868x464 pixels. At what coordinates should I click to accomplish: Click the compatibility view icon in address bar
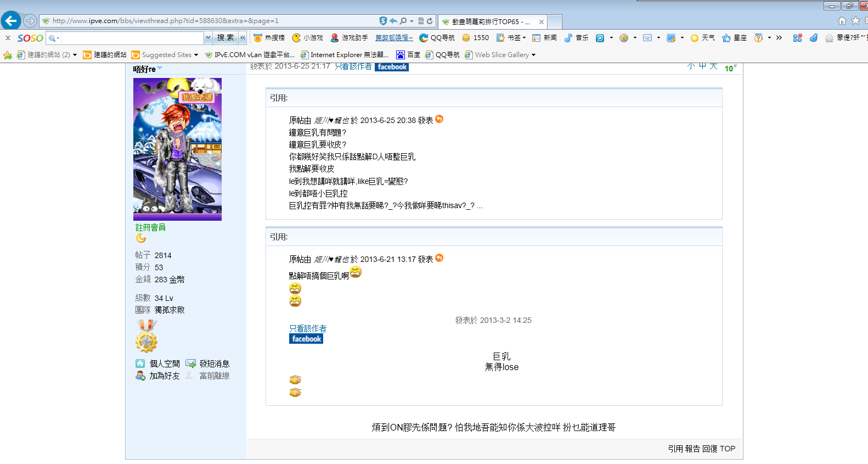pos(421,21)
